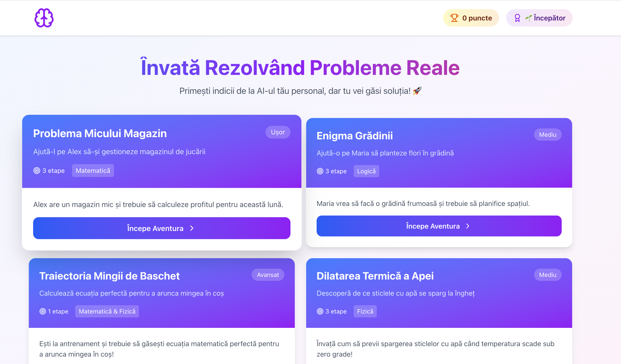621x364 pixels.
Task: Click the chevron arrow on Grădinii's Începe Aventura button
Action: coord(468,226)
